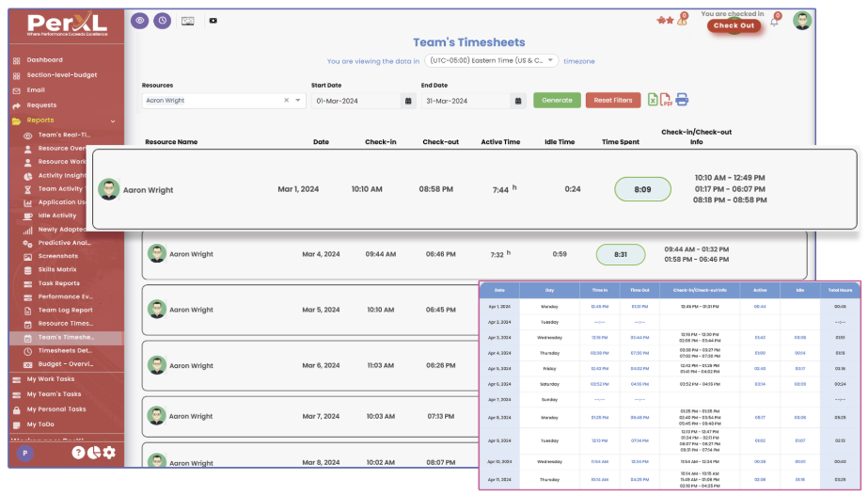Viewport: 868px width, 496px height.
Task: Export timesheet to Excel
Action: [653, 100]
